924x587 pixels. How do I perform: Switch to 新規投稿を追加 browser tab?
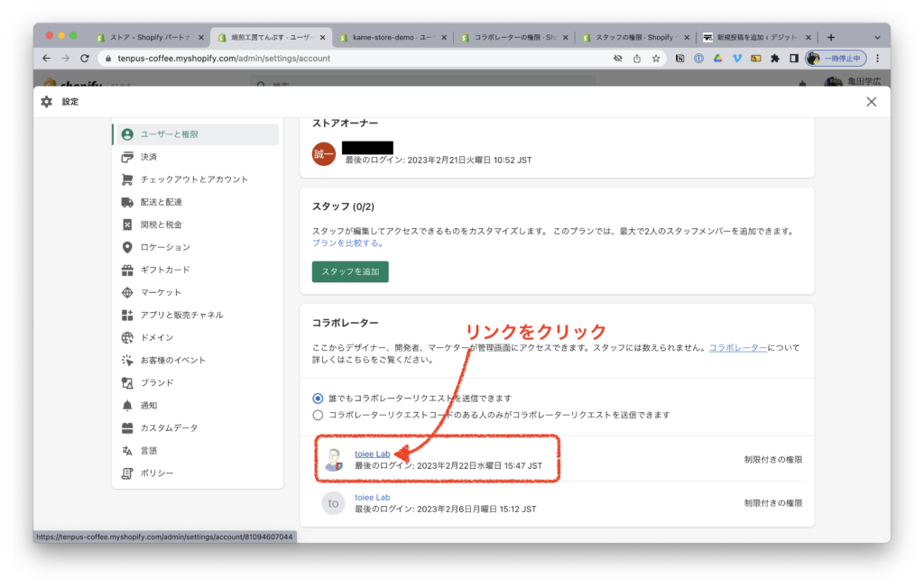click(757, 37)
